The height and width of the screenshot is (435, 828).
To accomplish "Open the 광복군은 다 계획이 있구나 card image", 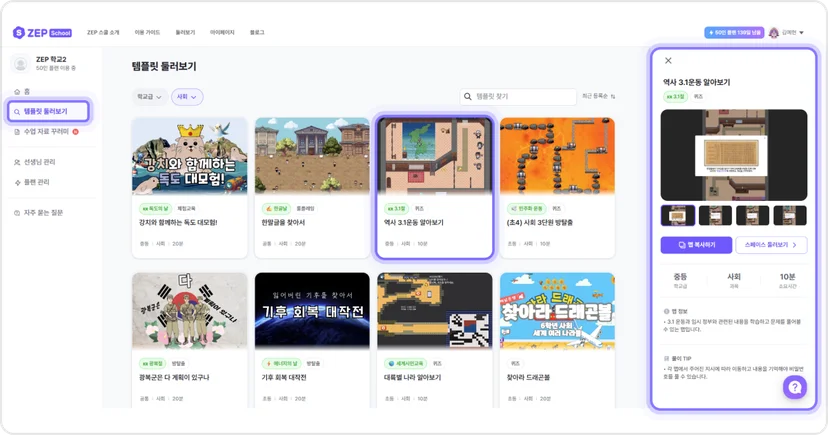I will pyautogui.click(x=190, y=310).
